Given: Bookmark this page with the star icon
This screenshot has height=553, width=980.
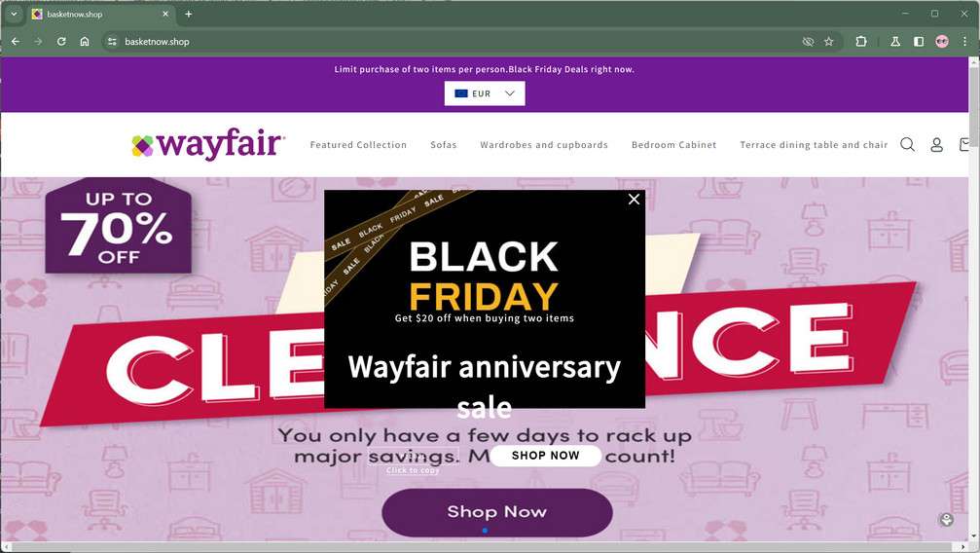Looking at the screenshot, I should pos(829,41).
